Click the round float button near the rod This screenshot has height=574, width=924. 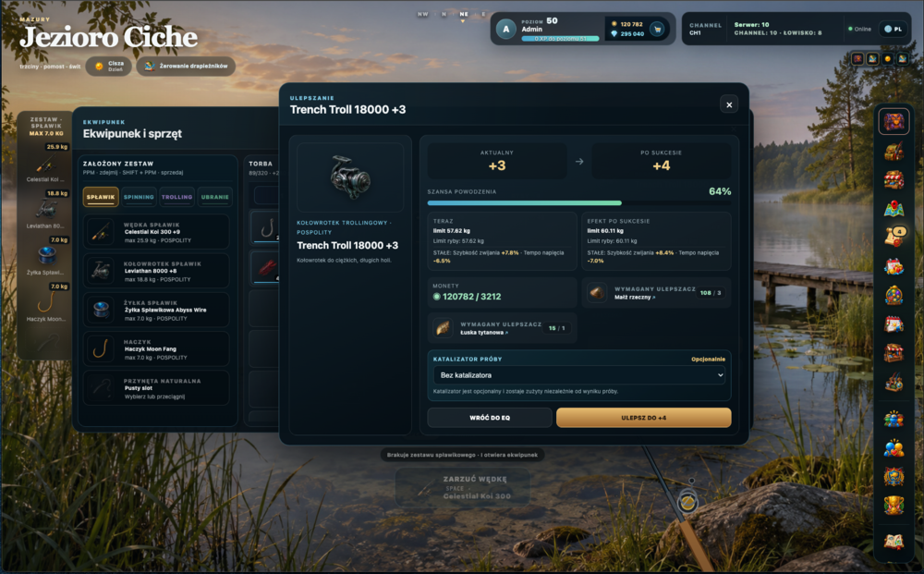click(x=687, y=502)
